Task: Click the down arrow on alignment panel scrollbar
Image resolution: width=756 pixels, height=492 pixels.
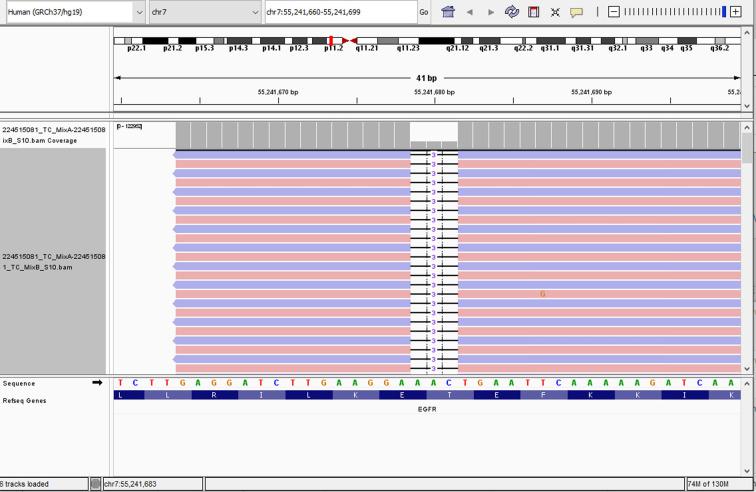Action: point(747,369)
